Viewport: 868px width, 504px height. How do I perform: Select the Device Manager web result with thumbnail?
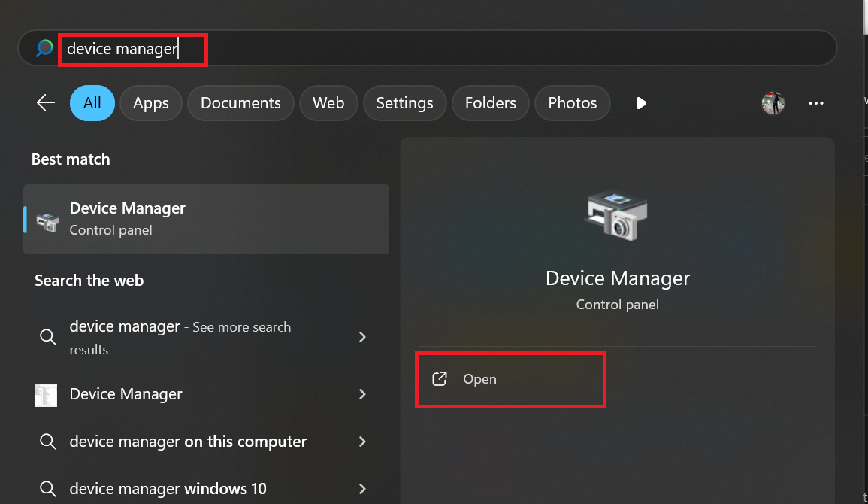click(126, 394)
